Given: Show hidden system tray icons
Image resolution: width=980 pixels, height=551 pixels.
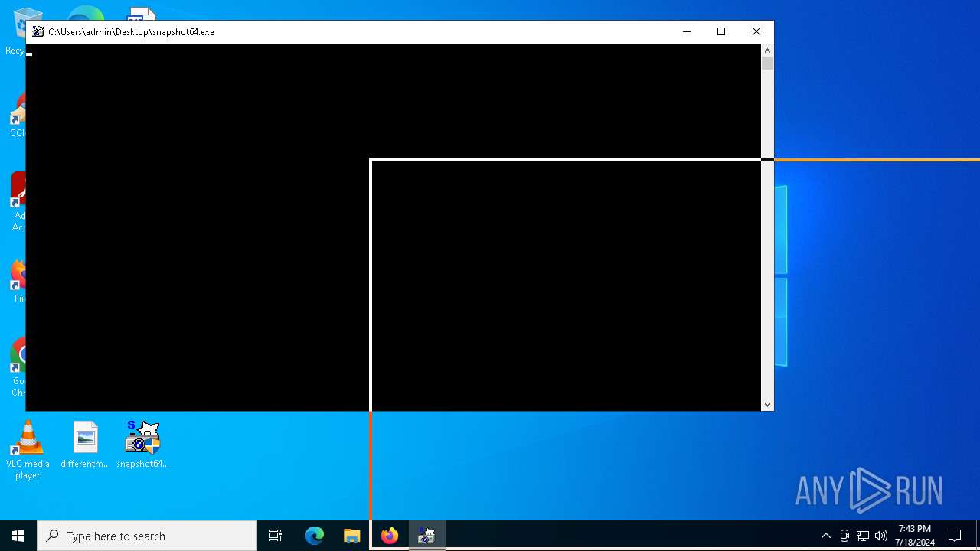Looking at the screenshot, I should coord(825,536).
